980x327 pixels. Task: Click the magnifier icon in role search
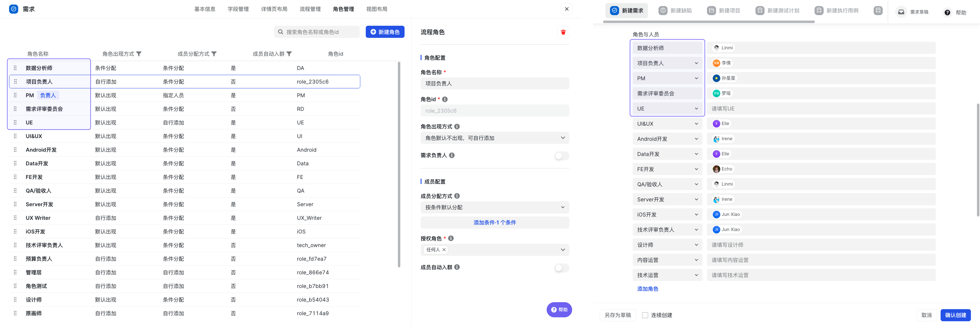point(280,32)
